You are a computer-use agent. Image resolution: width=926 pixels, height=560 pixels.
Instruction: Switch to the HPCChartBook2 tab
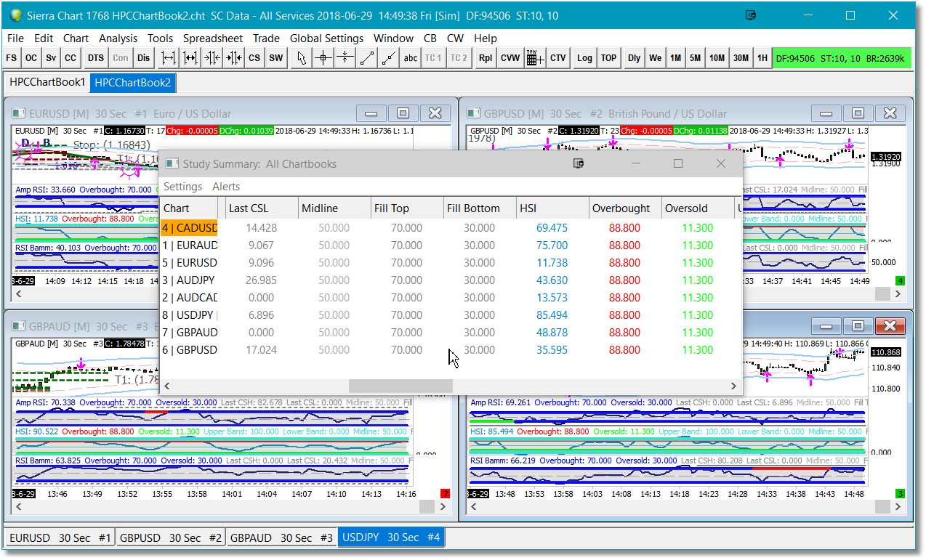pyautogui.click(x=133, y=83)
